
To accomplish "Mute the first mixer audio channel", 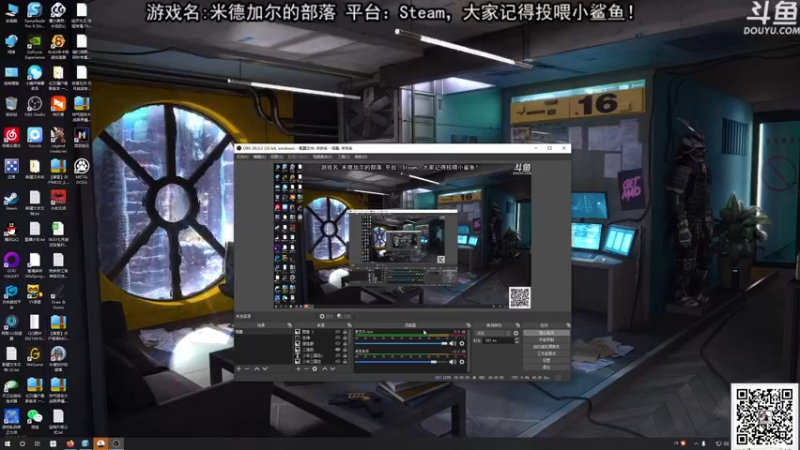I will coord(453,343).
